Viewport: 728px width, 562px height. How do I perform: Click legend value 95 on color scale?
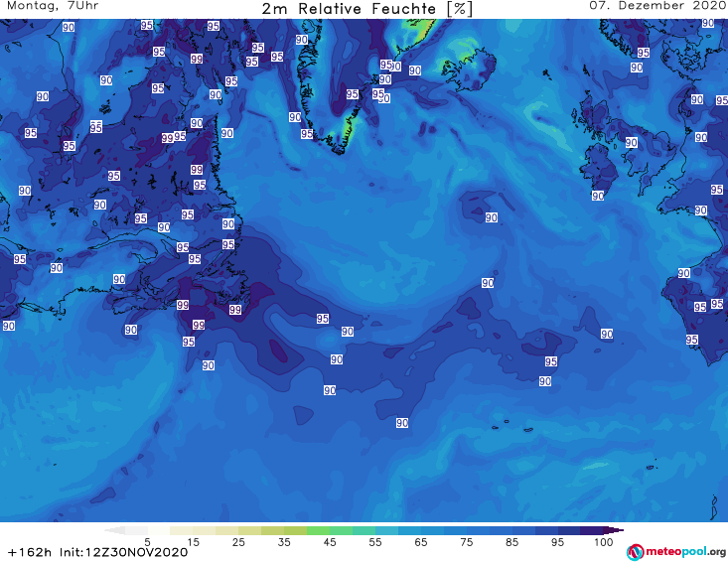557,542
